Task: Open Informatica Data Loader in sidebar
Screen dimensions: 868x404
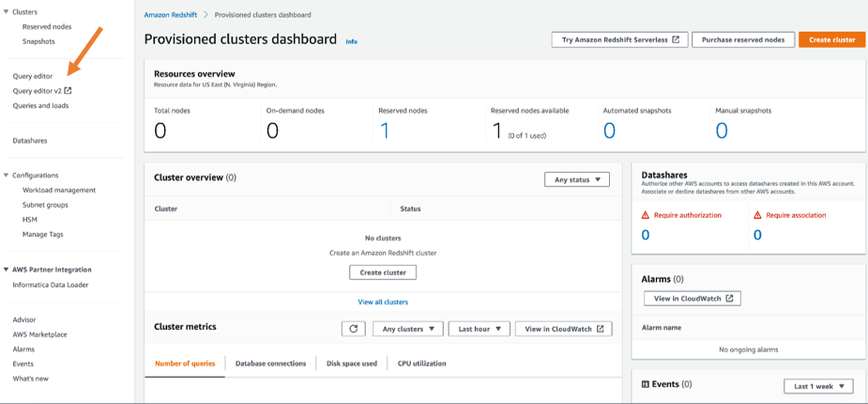Action: click(x=51, y=285)
